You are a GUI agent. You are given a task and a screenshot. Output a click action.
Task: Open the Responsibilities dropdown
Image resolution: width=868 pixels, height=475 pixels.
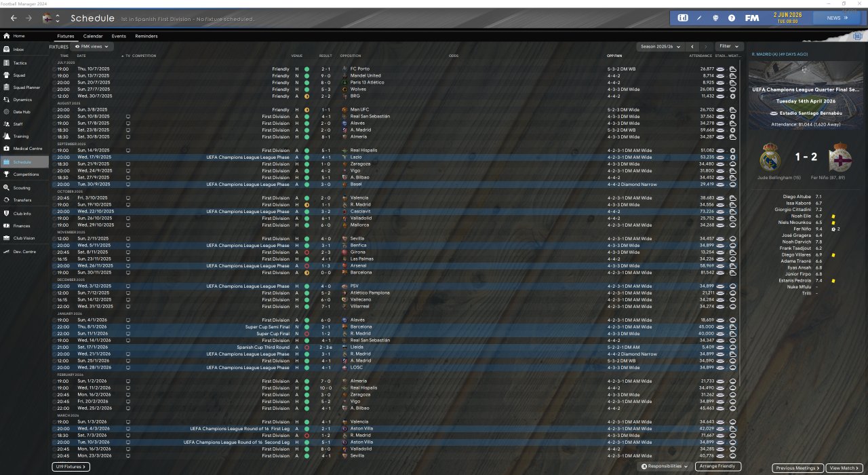tap(665, 467)
